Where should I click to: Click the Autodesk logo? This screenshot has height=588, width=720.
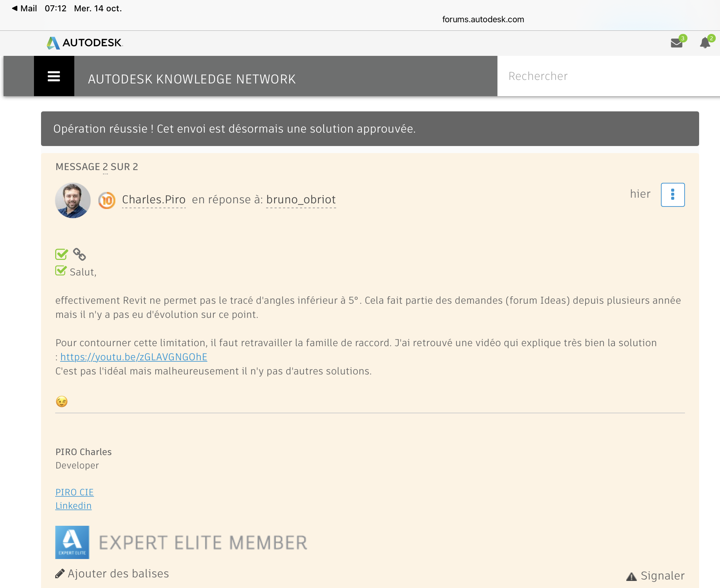pyautogui.click(x=85, y=43)
